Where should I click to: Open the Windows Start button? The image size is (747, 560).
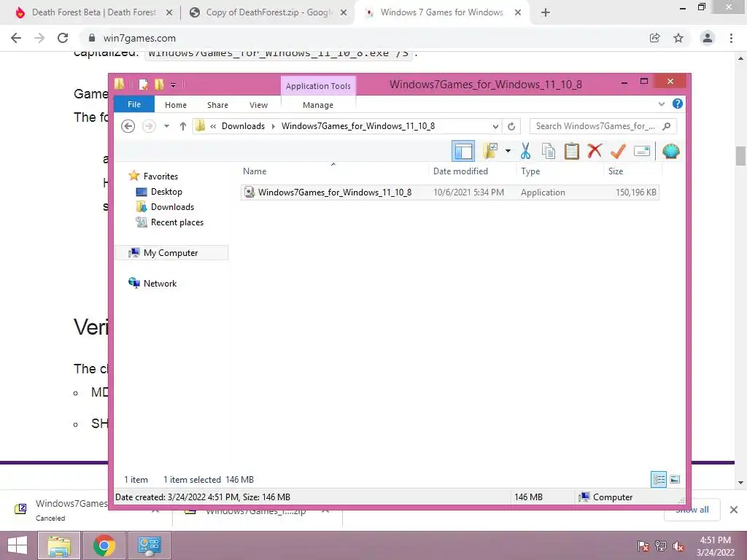point(18,545)
